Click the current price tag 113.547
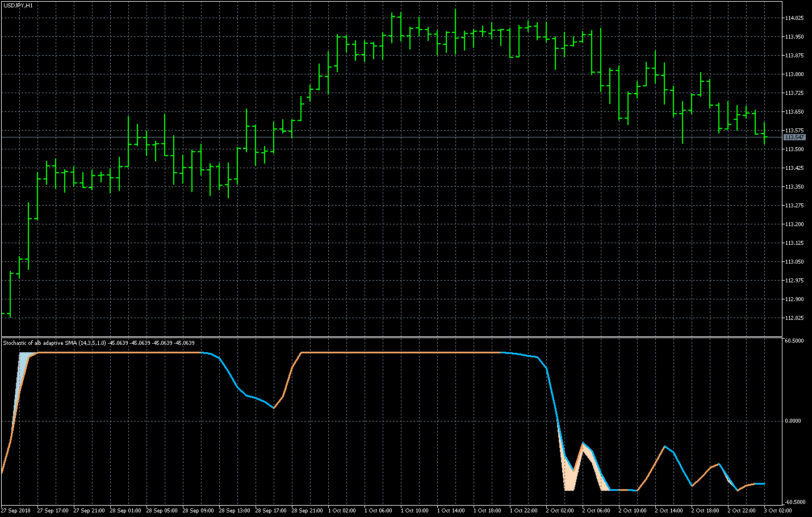 [x=794, y=137]
